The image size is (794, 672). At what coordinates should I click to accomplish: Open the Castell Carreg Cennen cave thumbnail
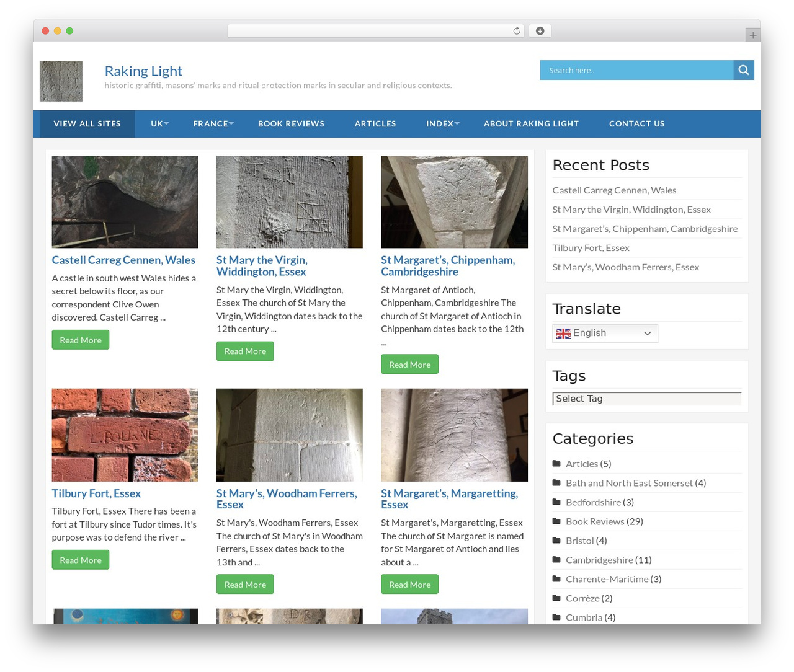pyautogui.click(x=125, y=202)
